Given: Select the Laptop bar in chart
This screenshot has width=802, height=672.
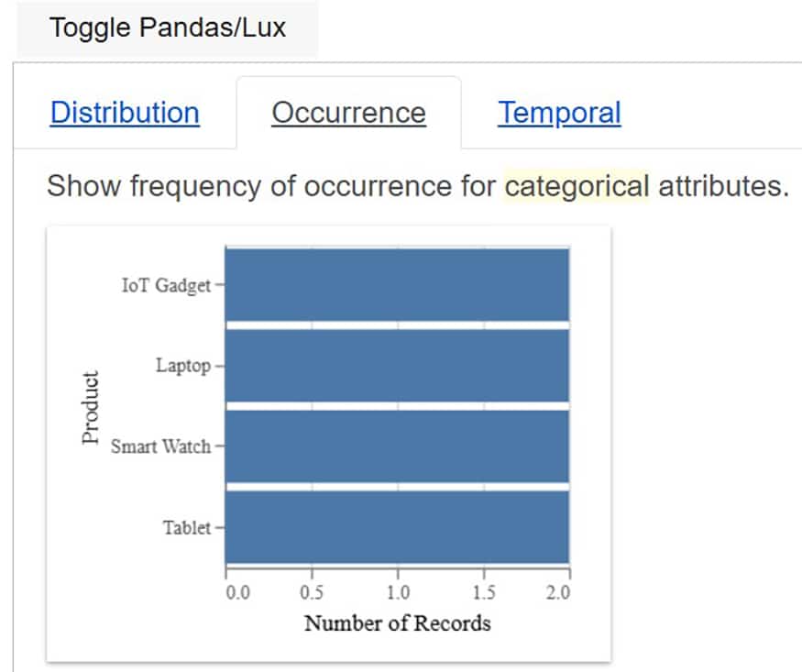Looking at the screenshot, I should (x=397, y=366).
